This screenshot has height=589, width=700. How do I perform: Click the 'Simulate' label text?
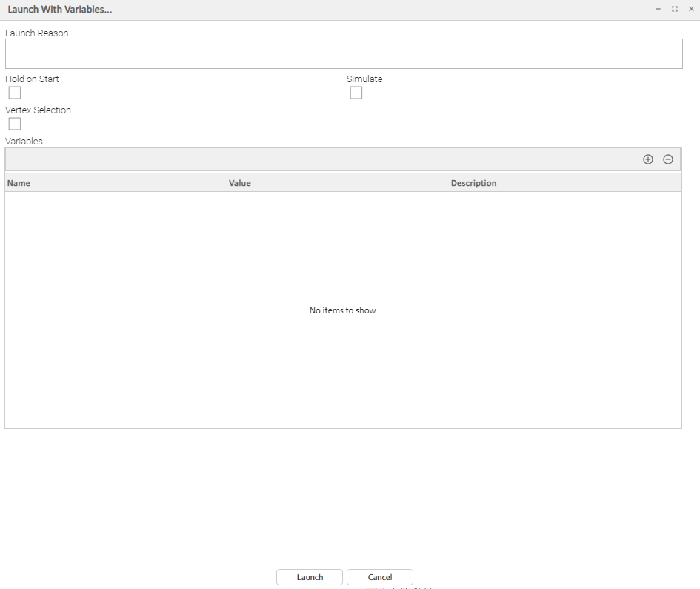pos(364,79)
